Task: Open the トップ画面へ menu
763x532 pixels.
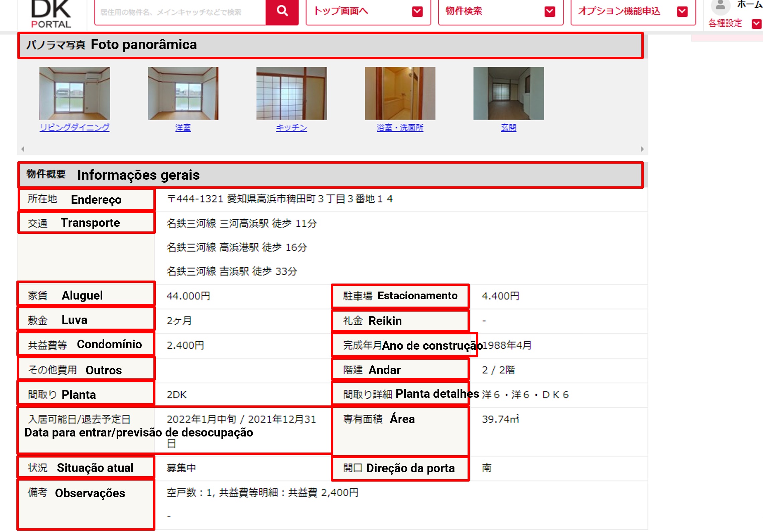Action: coord(341,11)
